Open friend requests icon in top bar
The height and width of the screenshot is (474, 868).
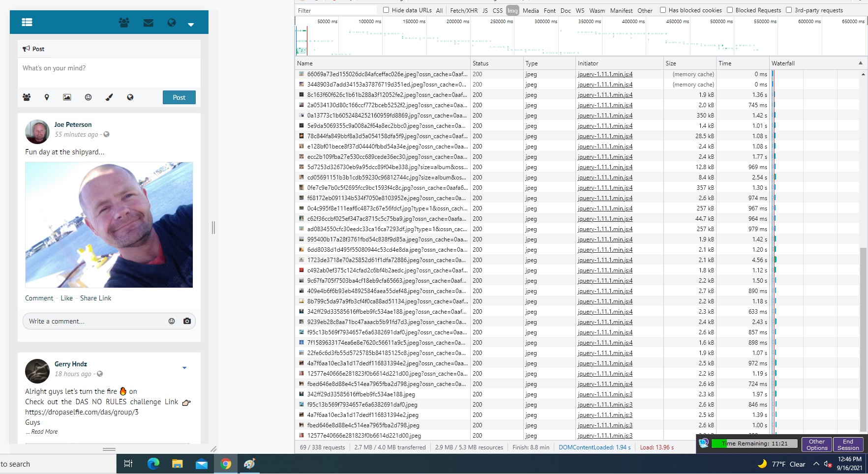tap(124, 23)
